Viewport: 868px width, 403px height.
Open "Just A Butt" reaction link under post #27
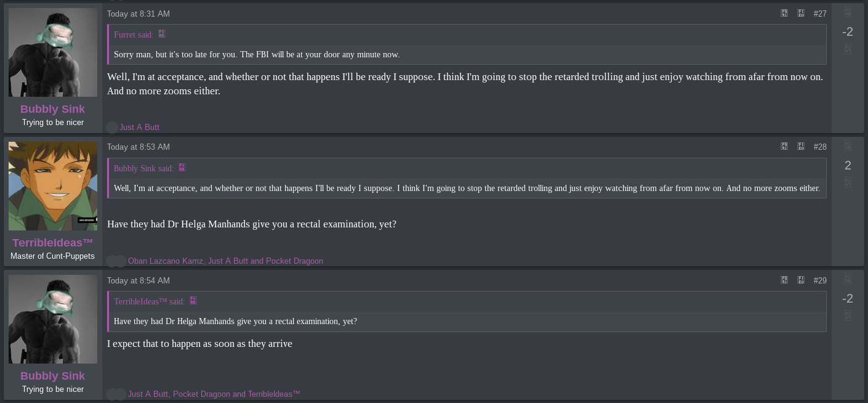pyautogui.click(x=139, y=127)
